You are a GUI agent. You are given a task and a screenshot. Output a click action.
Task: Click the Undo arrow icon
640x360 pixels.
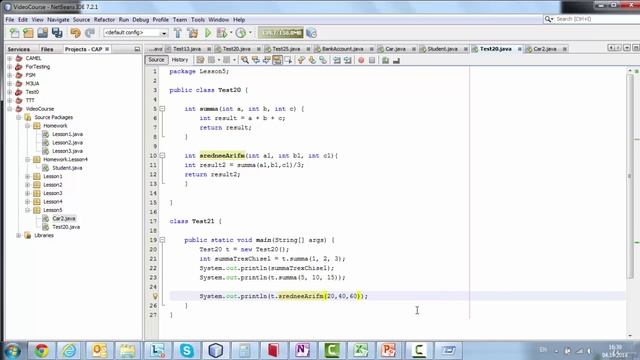click(76, 33)
